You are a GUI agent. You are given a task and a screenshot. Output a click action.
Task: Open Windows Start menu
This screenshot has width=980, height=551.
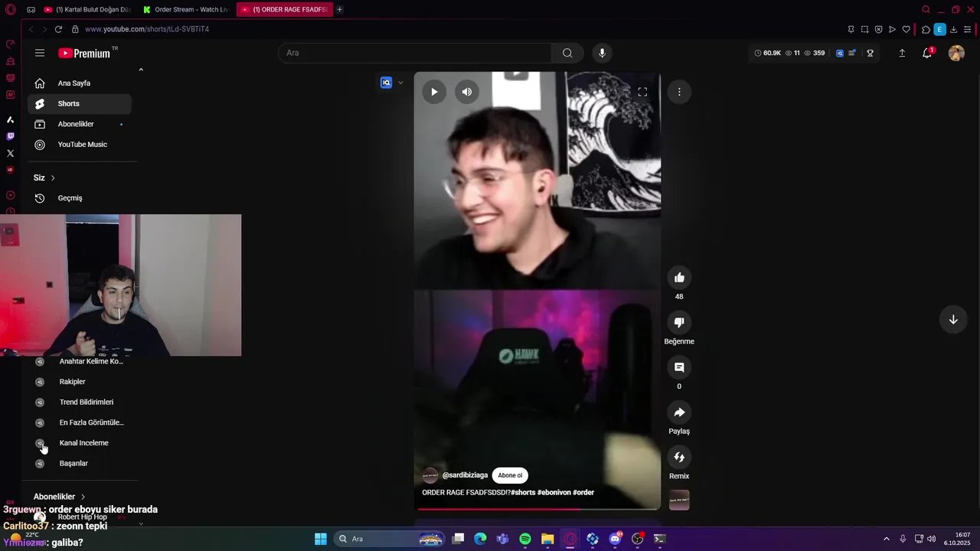(x=321, y=539)
